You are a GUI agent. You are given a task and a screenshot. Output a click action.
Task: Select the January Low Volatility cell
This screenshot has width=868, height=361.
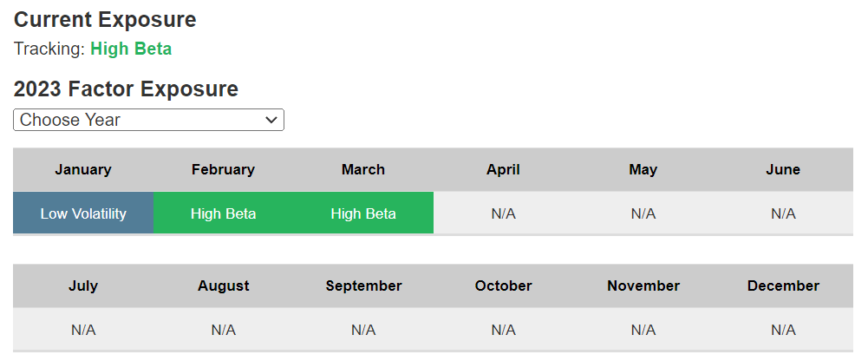point(83,213)
